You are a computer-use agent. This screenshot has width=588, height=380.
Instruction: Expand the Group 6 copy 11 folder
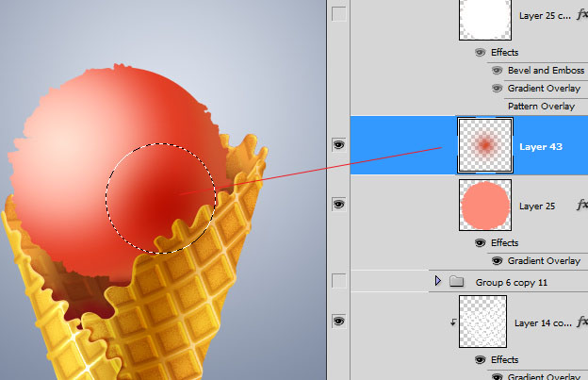pyautogui.click(x=437, y=281)
